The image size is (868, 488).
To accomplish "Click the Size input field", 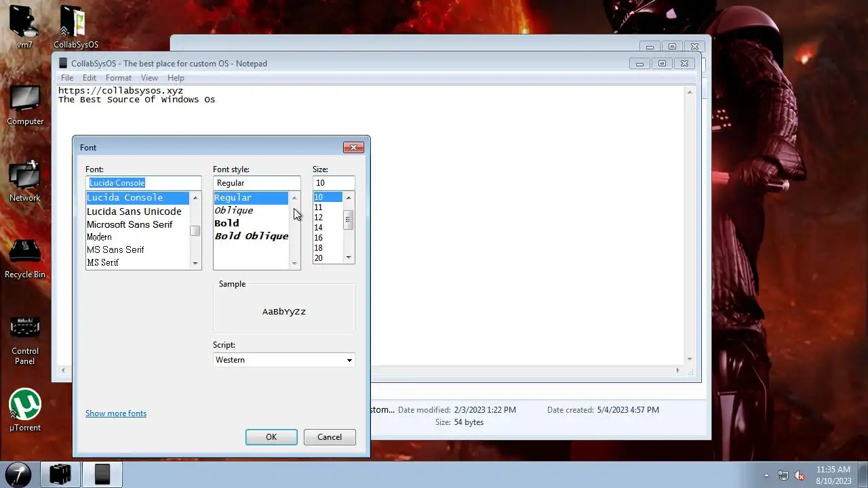I will point(334,183).
